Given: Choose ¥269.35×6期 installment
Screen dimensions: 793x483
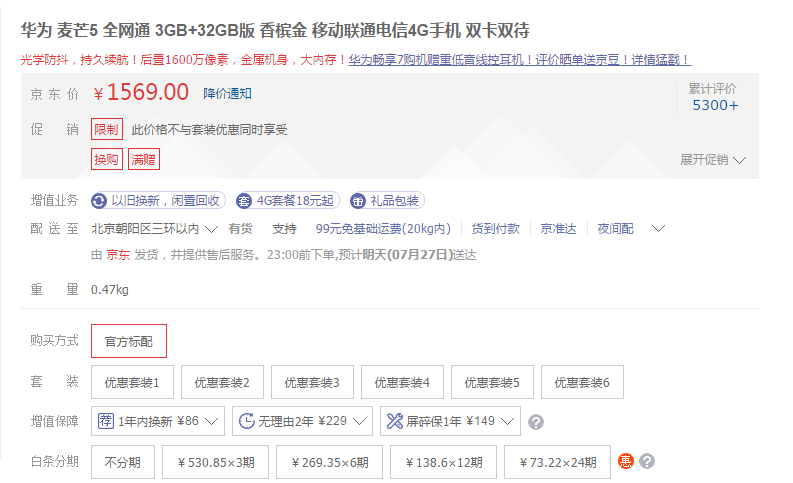Looking at the screenshot, I should click(x=329, y=462).
